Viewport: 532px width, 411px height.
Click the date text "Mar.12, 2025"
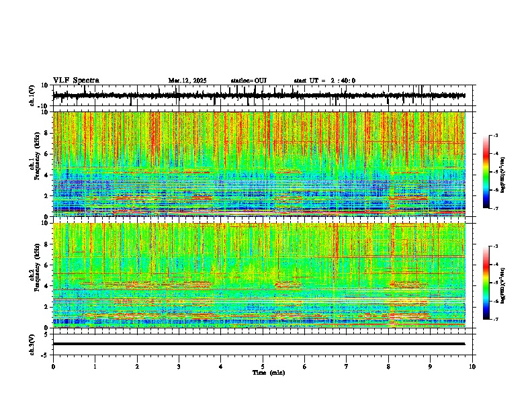point(187,81)
